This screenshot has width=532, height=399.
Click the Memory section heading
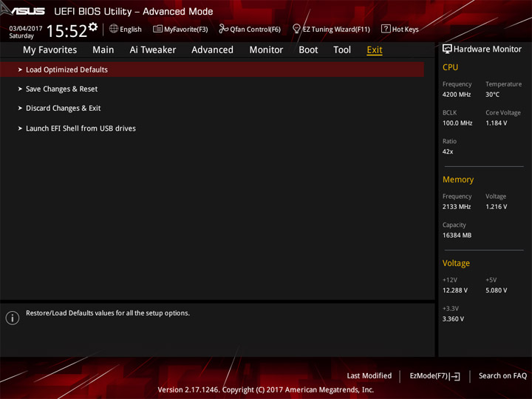point(458,180)
